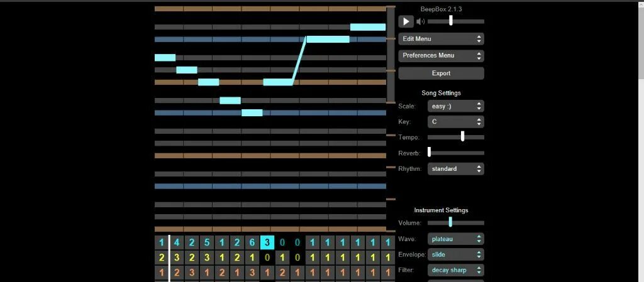644x282 pixels.
Task: Click the yellow 0 cell below highlighted 3
Action: 267,258
